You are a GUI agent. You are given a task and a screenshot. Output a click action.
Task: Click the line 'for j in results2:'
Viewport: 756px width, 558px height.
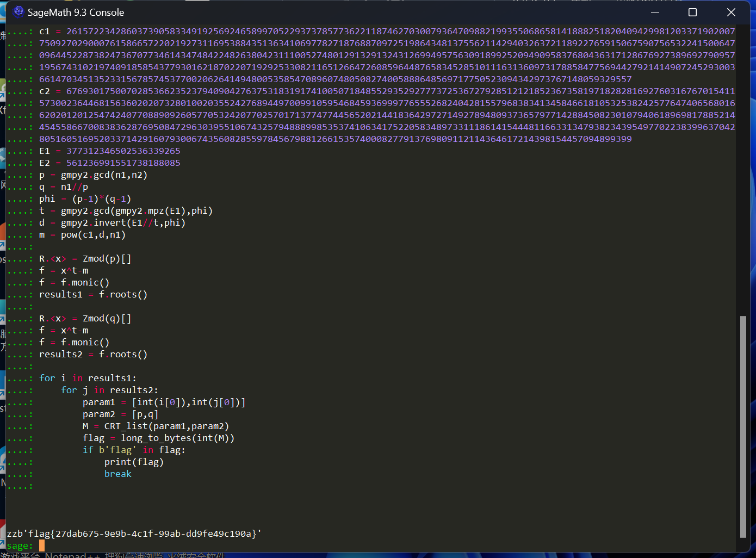coord(109,390)
